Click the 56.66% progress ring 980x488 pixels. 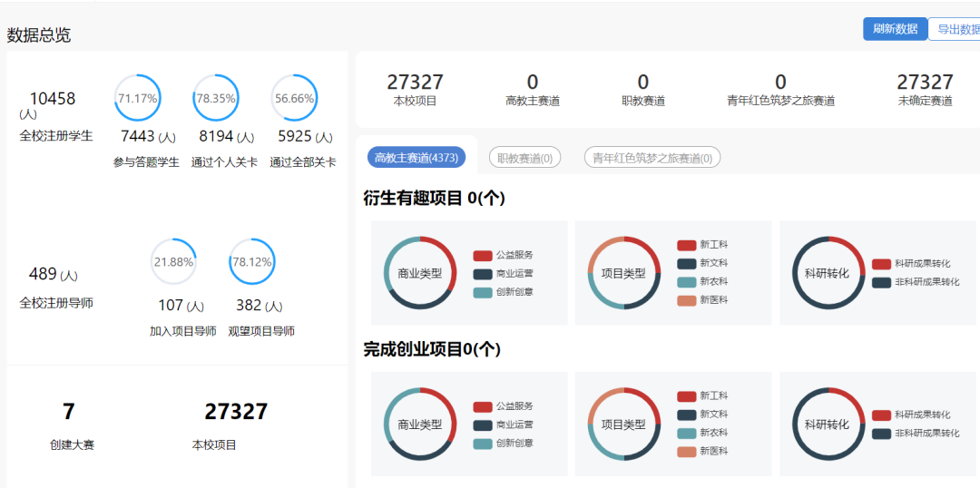294,97
